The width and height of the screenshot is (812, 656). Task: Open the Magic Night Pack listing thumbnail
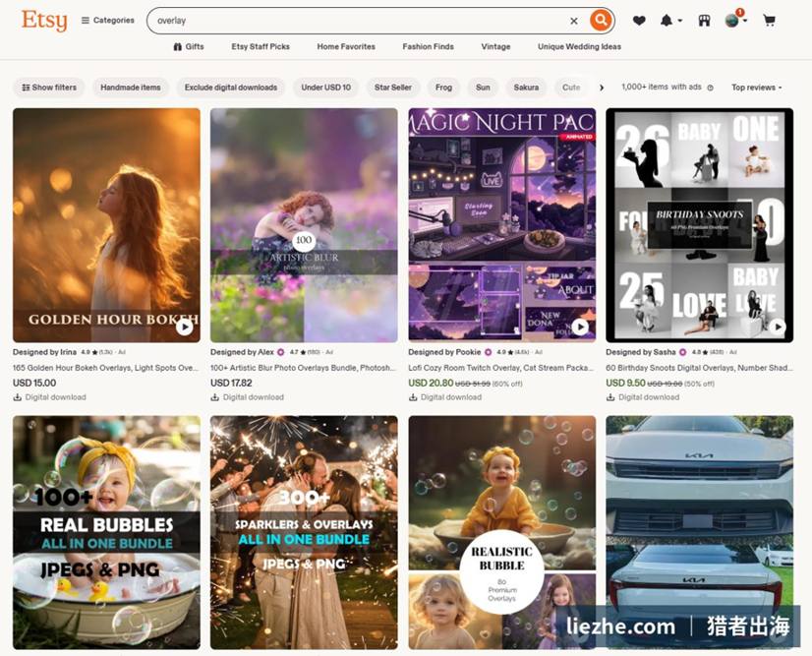point(501,225)
